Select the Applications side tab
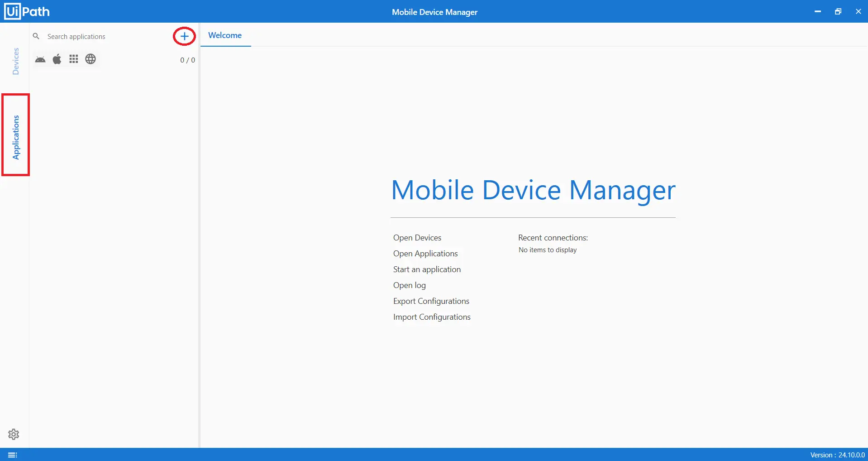Screen dimensions: 868x461 coord(16,137)
